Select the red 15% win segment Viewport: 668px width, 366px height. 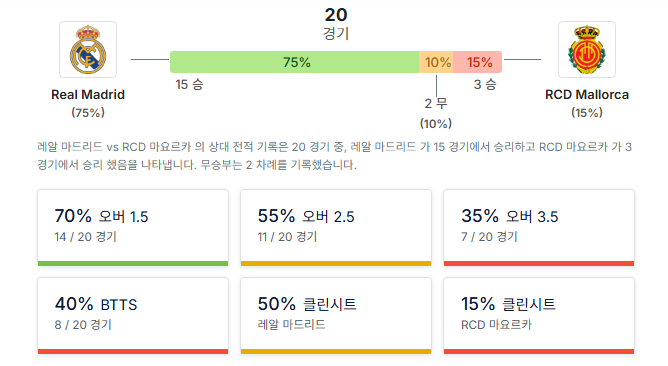click(x=478, y=62)
